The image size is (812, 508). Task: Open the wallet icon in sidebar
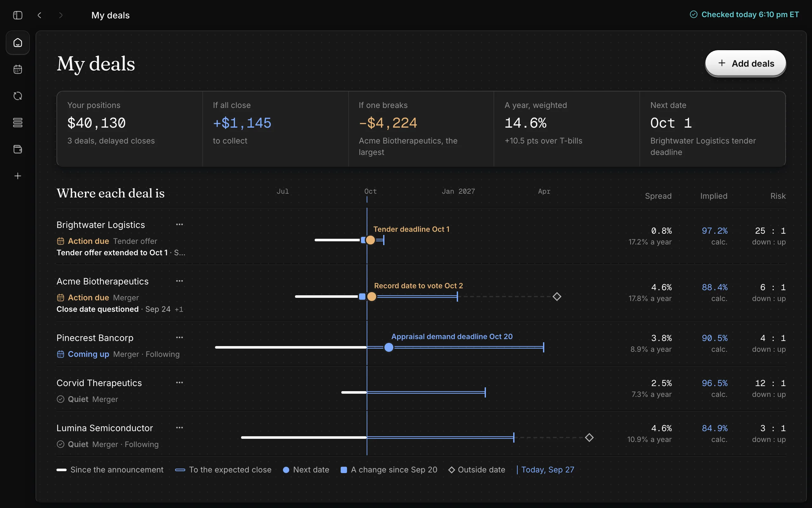(x=18, y=149)
